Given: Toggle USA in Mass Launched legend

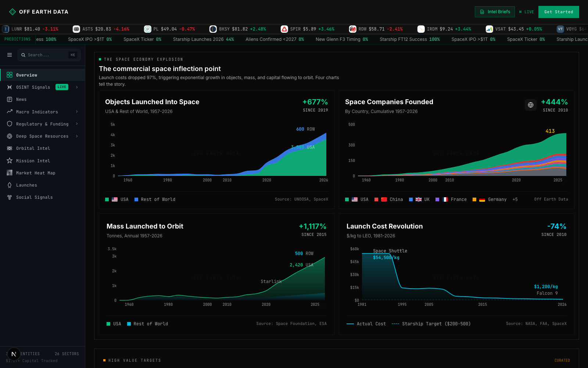Looking at the screenshot, I should tap(114, 324).
